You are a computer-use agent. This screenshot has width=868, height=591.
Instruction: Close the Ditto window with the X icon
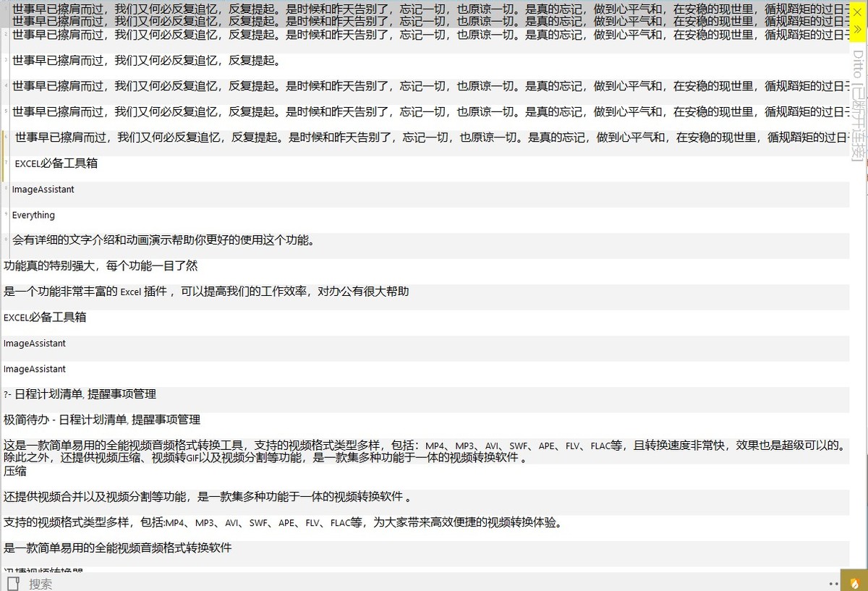pyautogui.click(x=858, y=12)
